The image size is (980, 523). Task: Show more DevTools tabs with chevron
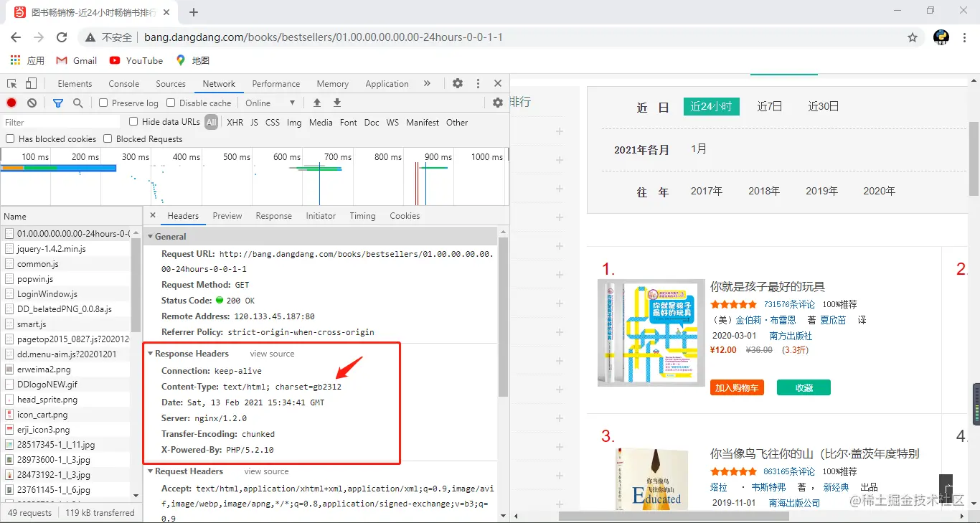tap(427, 83)
